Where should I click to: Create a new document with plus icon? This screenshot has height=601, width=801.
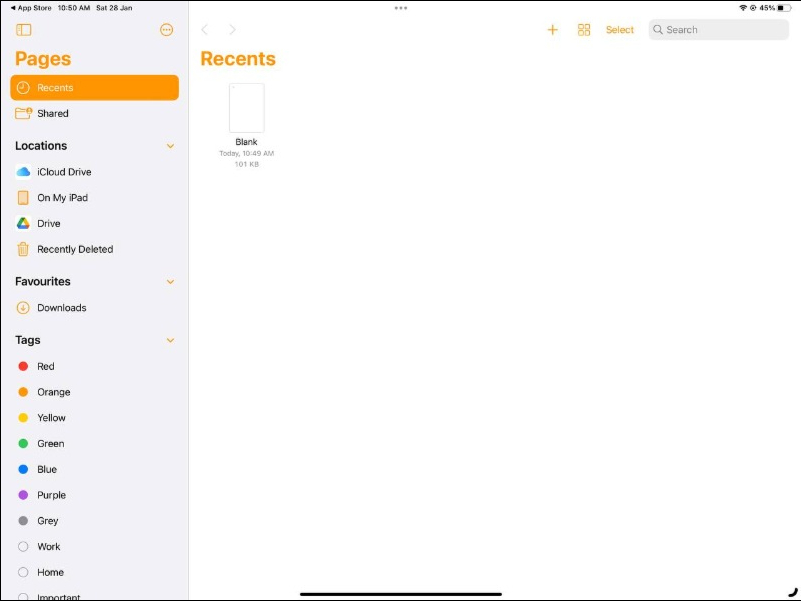552,30
